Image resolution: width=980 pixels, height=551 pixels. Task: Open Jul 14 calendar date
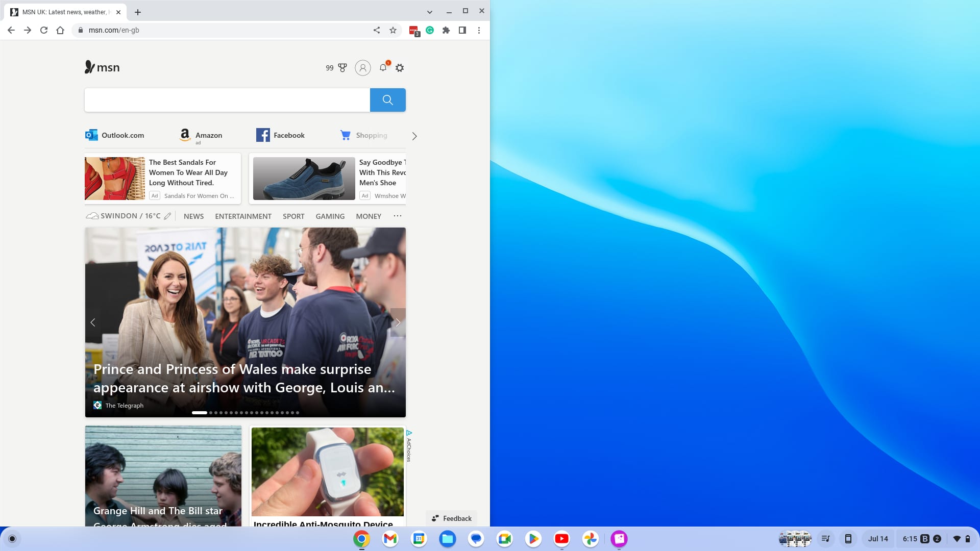878,539
